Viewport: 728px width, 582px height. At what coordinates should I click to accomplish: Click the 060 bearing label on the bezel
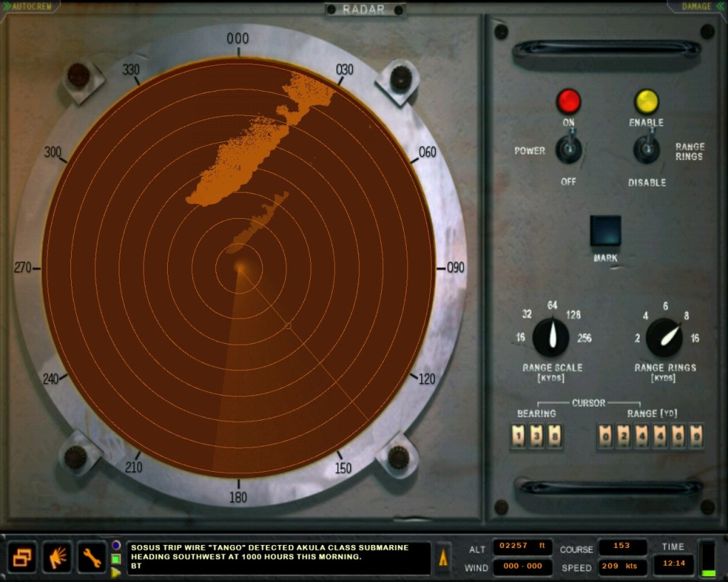point(427,152)
